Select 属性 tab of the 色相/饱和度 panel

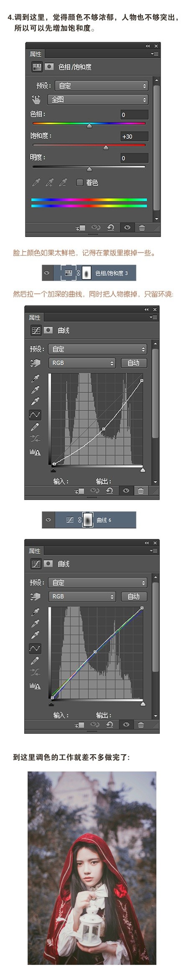[x=36, y=54]
